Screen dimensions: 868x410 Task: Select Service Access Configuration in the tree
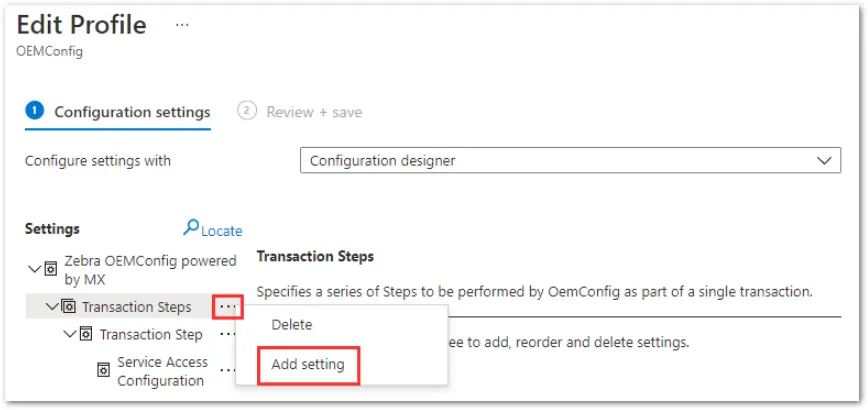pyautogui.click(x=162, y=371)
